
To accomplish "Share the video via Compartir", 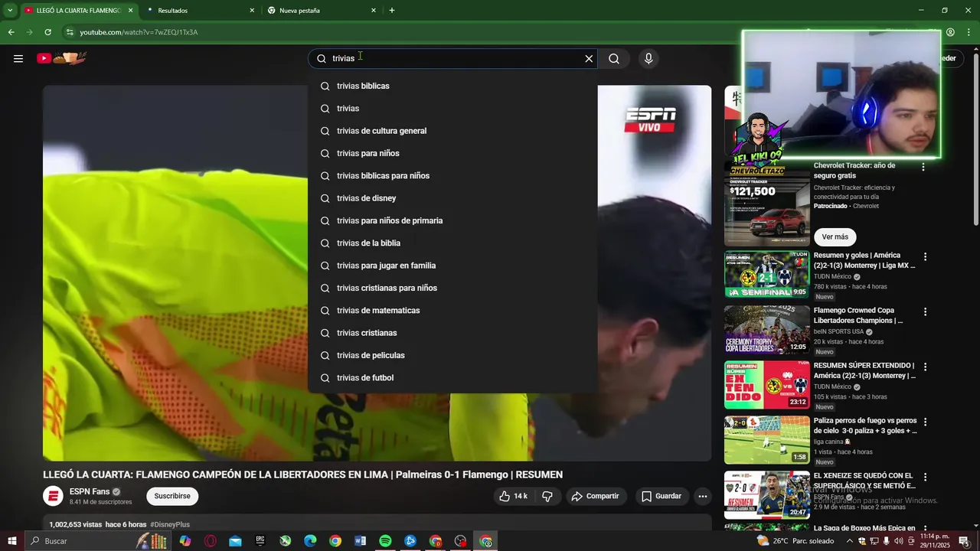I will (595, 496).
